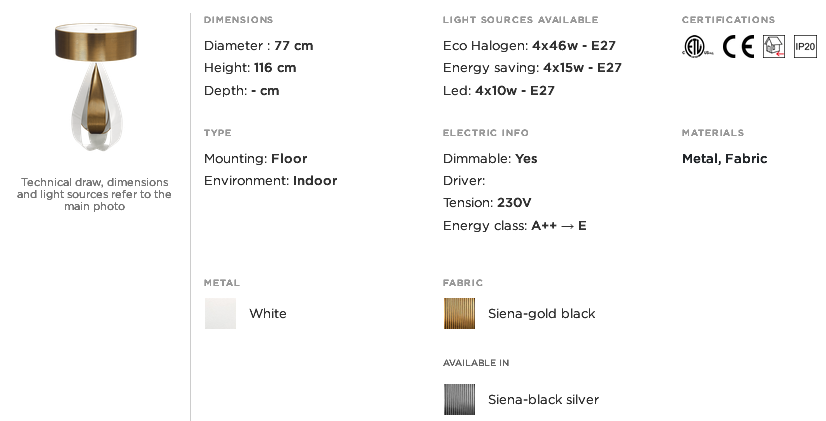Click the Materials heading
The height and width of the screenshot is (421, 826).
click(713, 133)
